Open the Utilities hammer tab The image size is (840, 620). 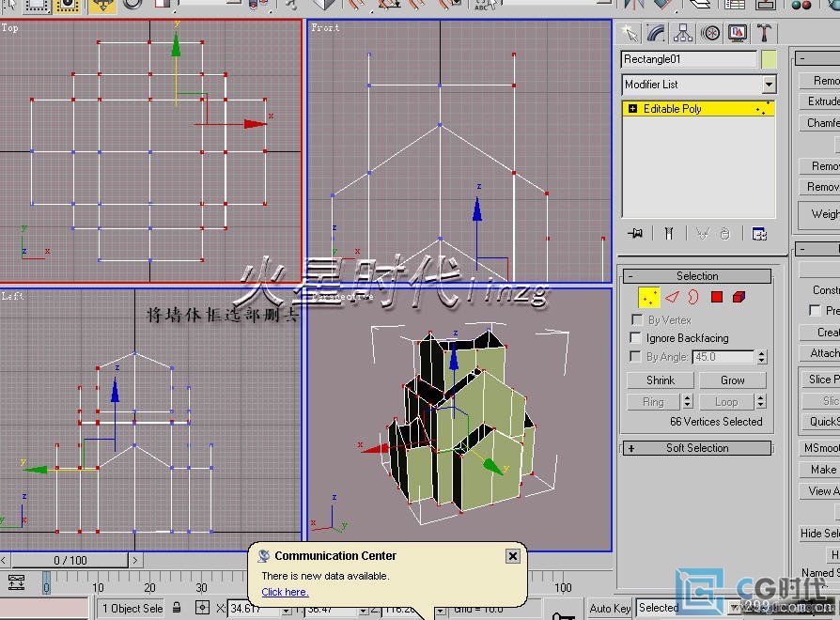point(764,34)
